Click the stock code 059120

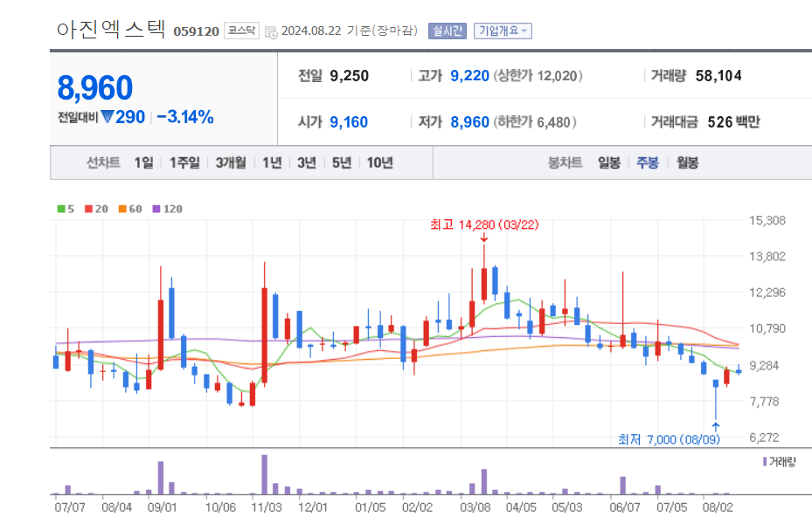[197, 31]
